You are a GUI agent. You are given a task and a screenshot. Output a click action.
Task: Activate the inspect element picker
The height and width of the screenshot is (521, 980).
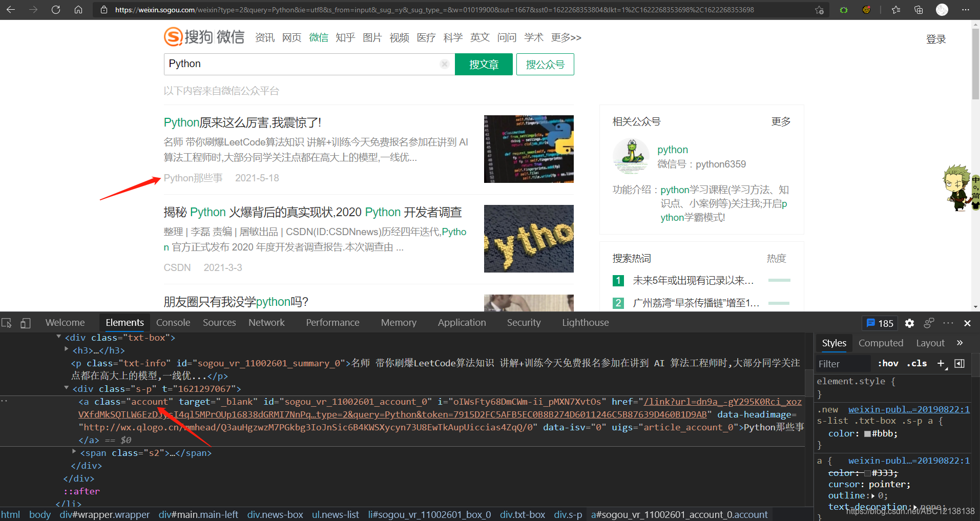7,323
